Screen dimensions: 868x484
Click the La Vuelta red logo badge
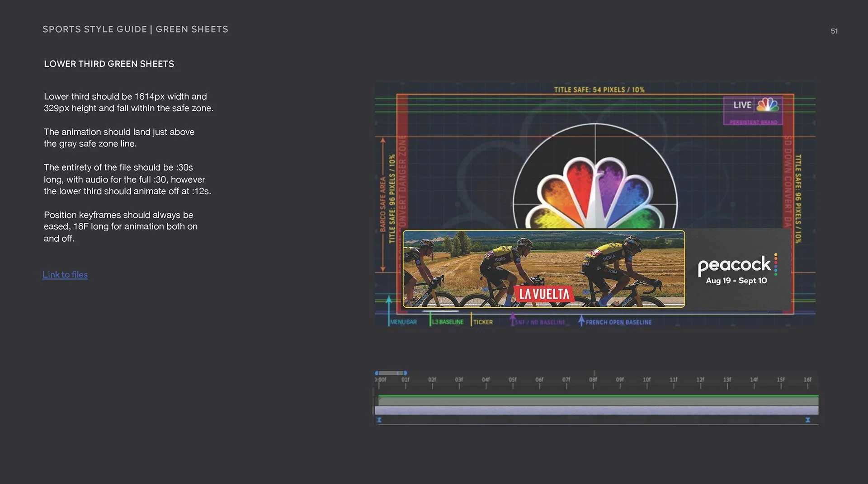tap(544, 294)
